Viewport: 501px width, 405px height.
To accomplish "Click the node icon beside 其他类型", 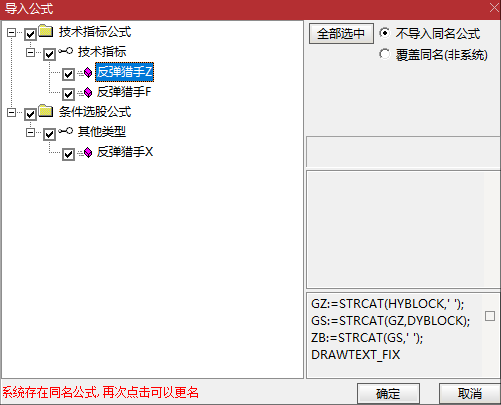I will pos(65,131).
